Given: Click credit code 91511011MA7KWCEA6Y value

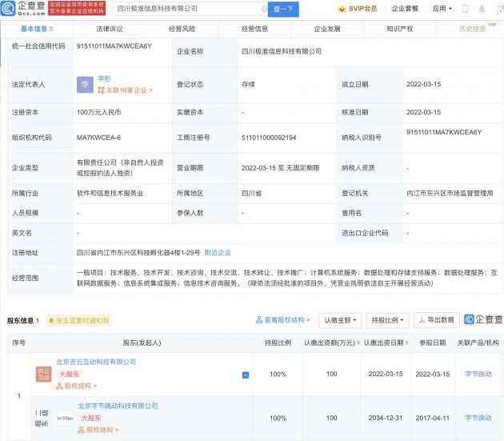Looking at the screenshot, I should (114, 46).
